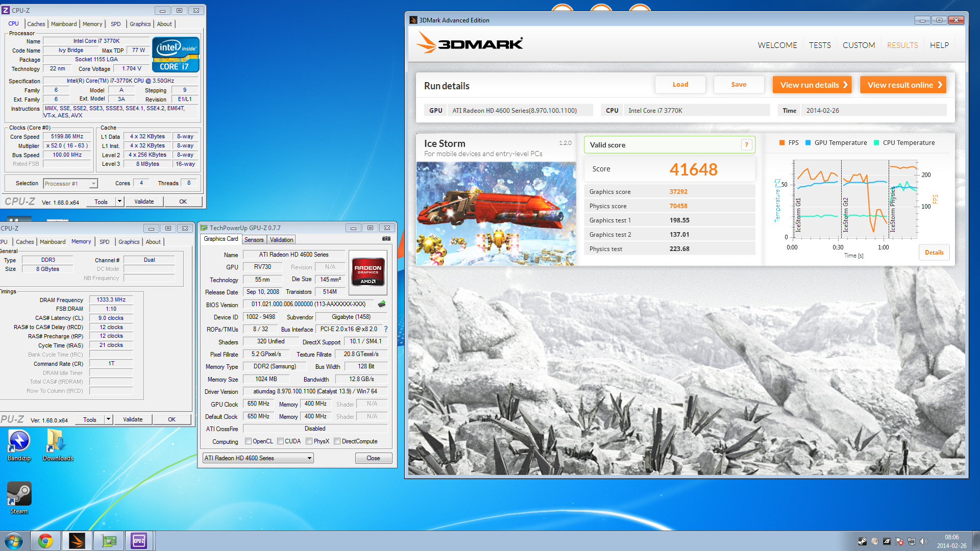Toggle the OpenCL checkbox in GPU-Z
Image resolution: width=980 pixels, height=551 pixels.
[248, 441]
